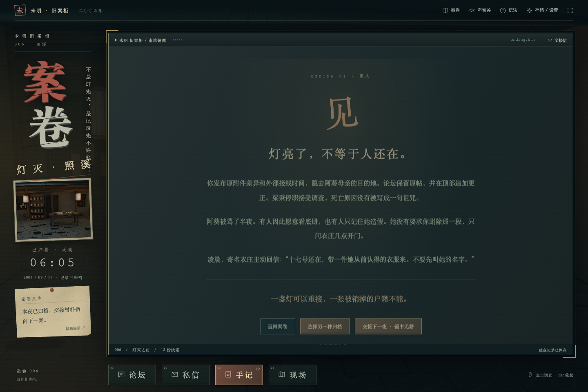The height and width of the screenshot is (392, 588).
Task: Open the 案卷 case file menu
Action: (x=451, y=10)
